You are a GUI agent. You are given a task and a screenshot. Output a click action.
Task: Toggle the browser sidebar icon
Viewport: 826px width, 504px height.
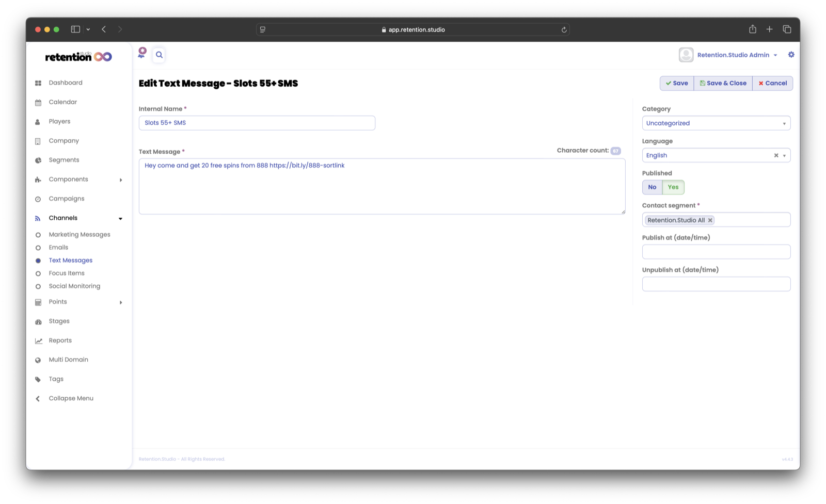pyautogui.click(x=75, y=29)
